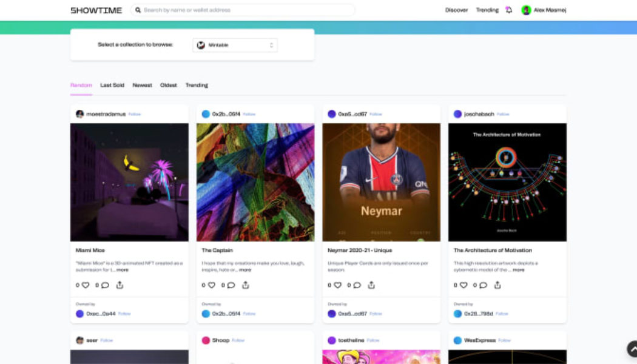637x364 pixels.
Task: Toggle like on The Captain artwork
Action: point(211,285)
